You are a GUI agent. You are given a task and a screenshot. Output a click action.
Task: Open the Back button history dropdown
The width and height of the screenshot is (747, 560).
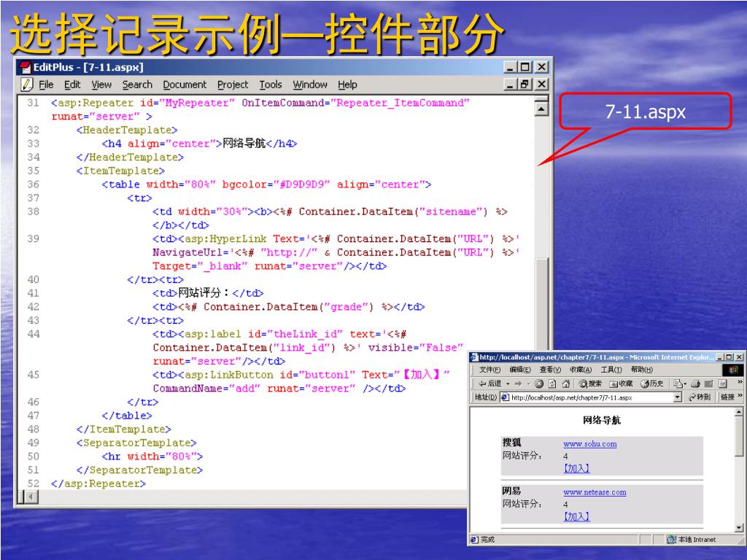point(508,384)
